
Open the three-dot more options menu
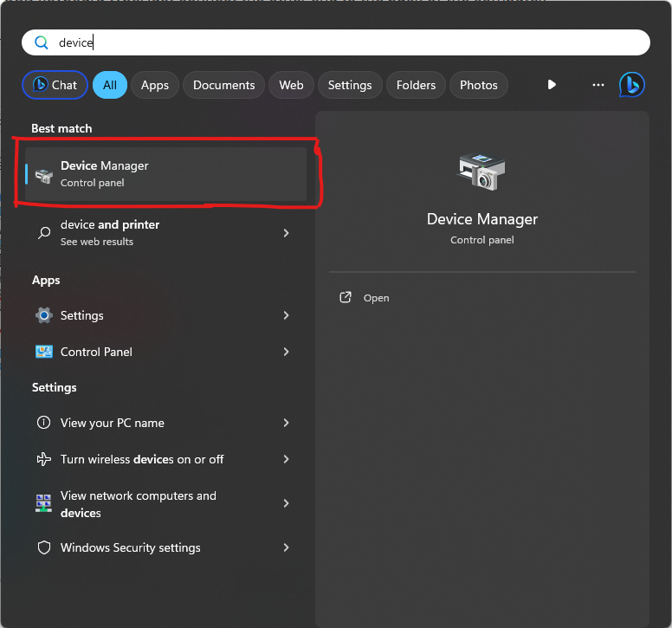pos(598,85)
